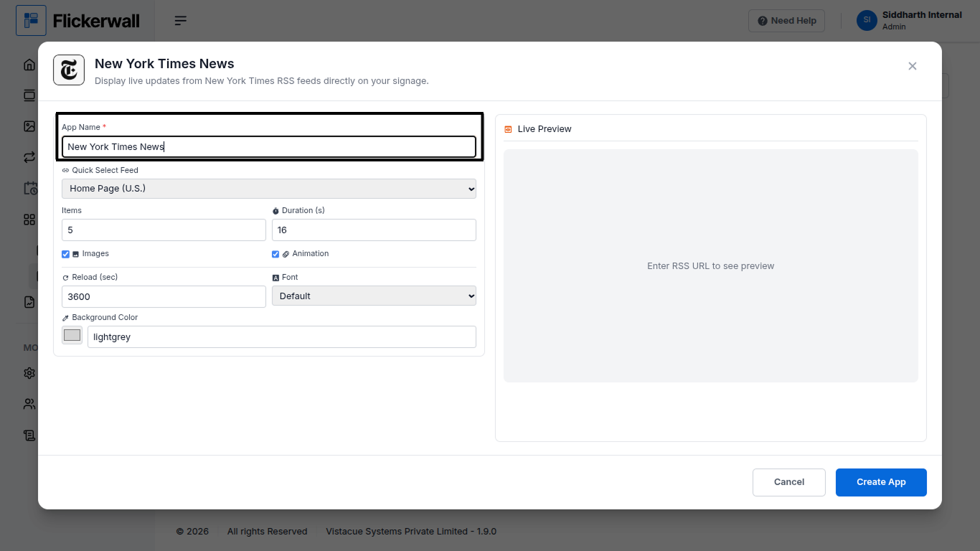Click the Create App button
The height and width of the screenshot is (551, 980).
881,482
